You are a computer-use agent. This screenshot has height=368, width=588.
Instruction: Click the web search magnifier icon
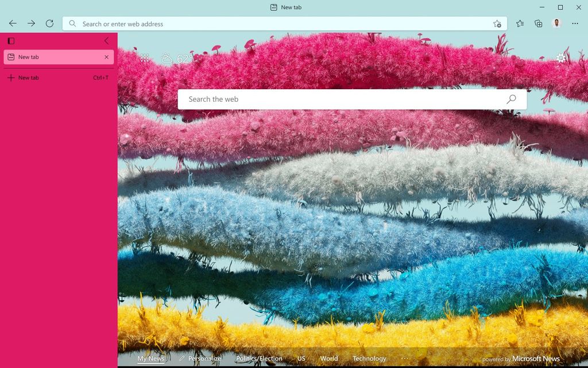pos(511,99)
